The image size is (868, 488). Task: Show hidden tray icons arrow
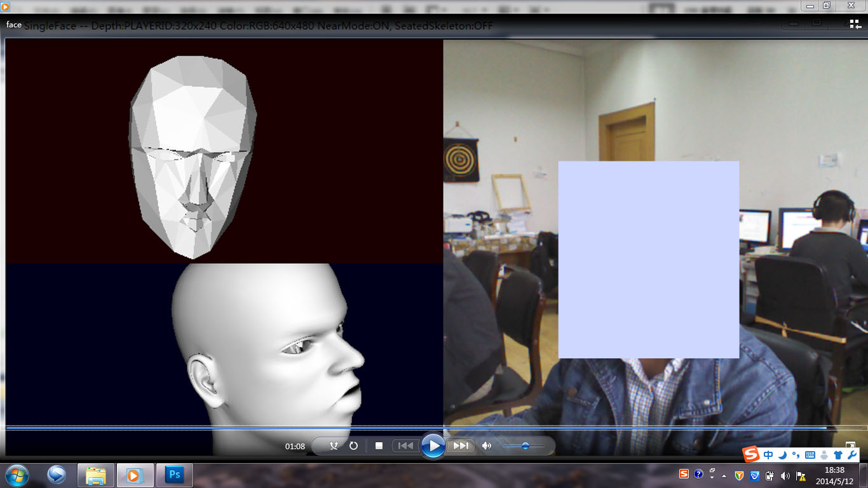724,475
